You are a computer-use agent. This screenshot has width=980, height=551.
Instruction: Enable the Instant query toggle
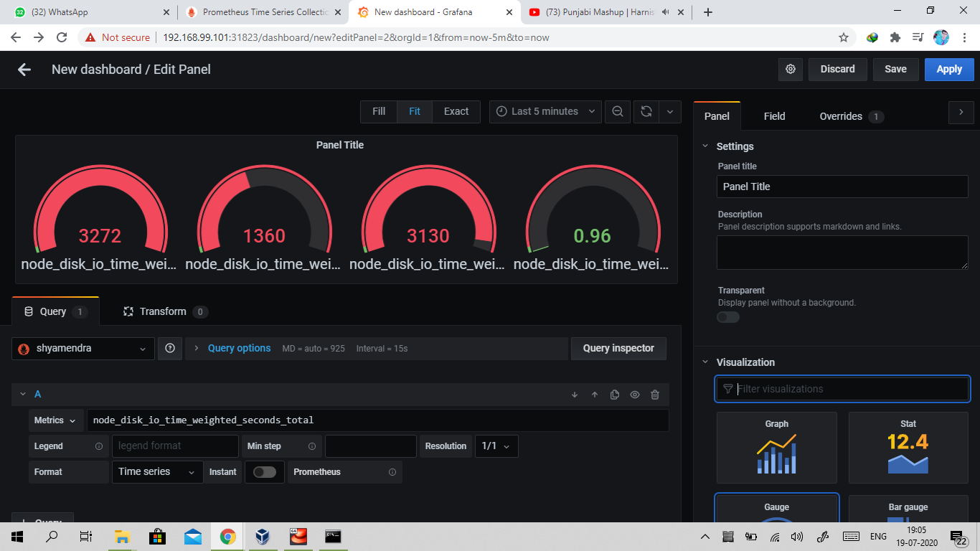click(x=264, y=472)
